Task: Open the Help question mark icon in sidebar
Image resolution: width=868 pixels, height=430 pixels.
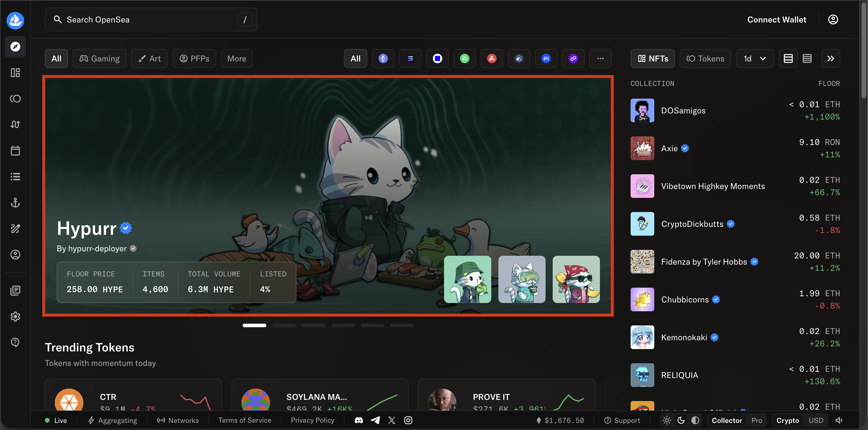Action: [15, 342]
